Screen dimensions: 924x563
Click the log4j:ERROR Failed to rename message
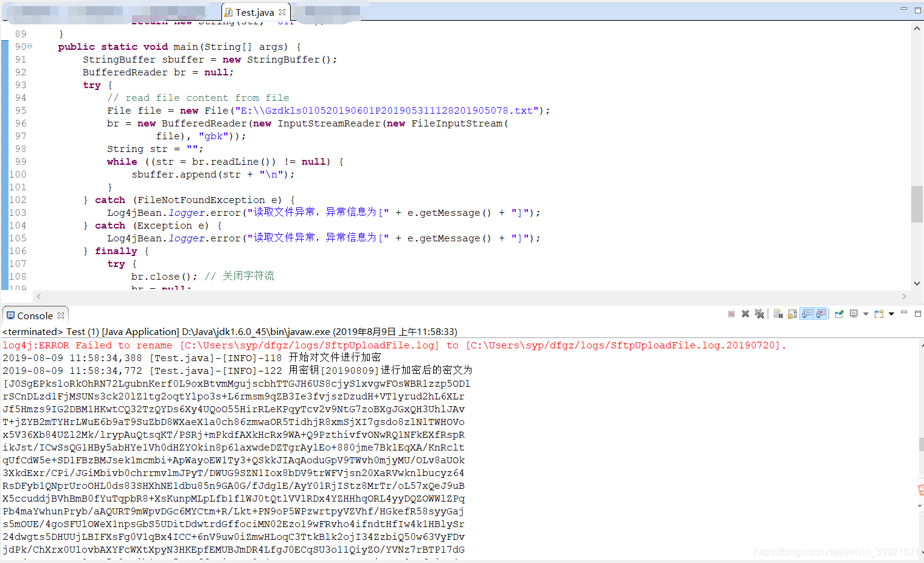[394, 345]
